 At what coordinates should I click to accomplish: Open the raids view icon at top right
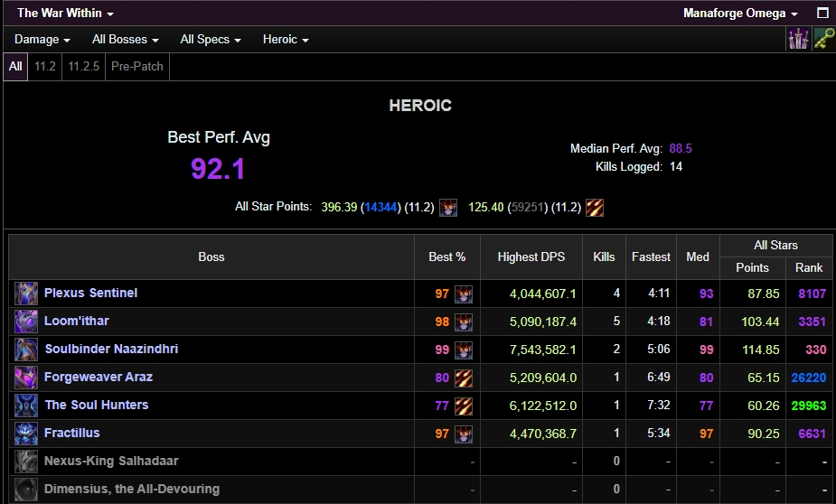[798, 40]
